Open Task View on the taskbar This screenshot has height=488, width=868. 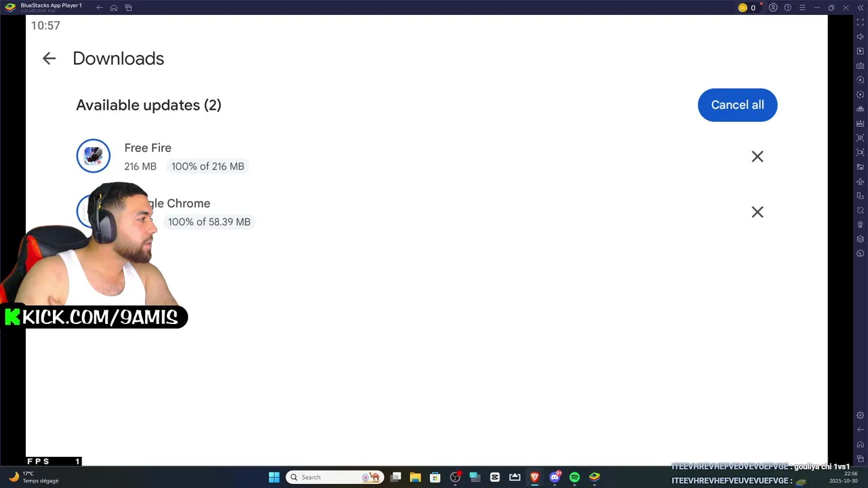(x=396, y=477)
